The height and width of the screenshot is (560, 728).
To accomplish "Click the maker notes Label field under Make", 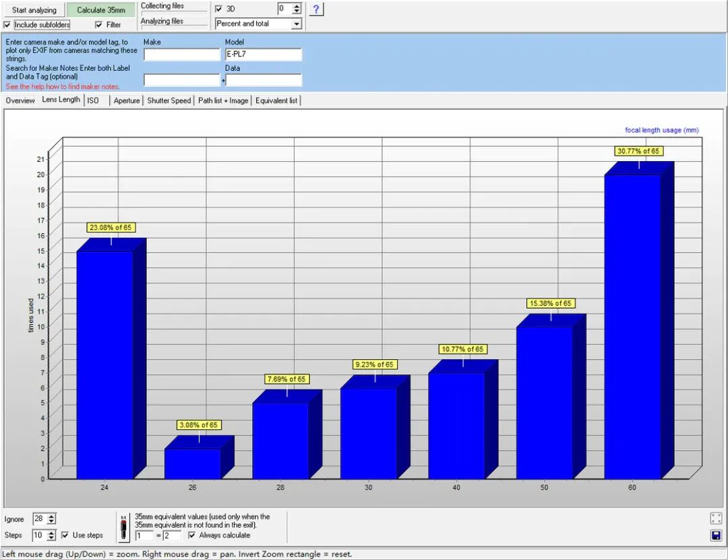I will 181,80.
